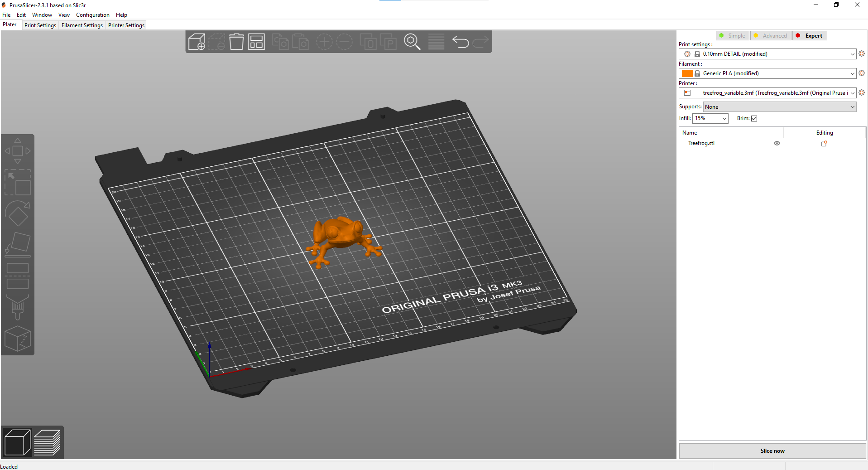This screenshot has height=470, width=868.
Task: Open the Supports dropdown
Action: [x=780, y=107]
